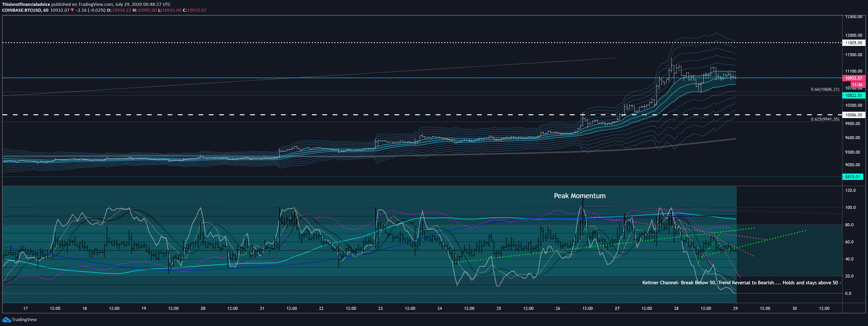Click the 12000.00 price axis tick

pos(853,35)
